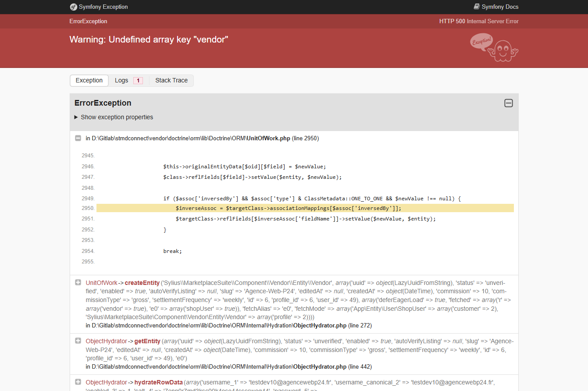This screenshot has height=391, width=588.
Task: Collapse the UnitOfWork.php line 2950 code trace
Action: [x=78, y=139]
